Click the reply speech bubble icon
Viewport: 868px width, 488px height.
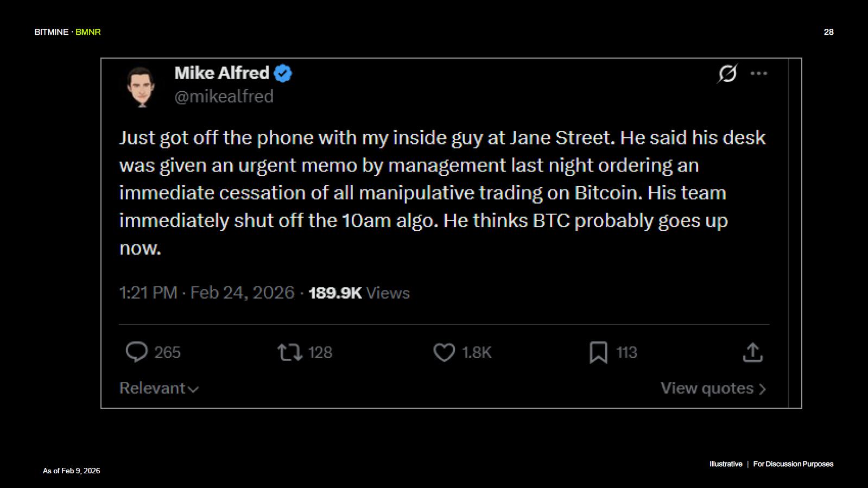pyautogui.click(x=136, y=352)
